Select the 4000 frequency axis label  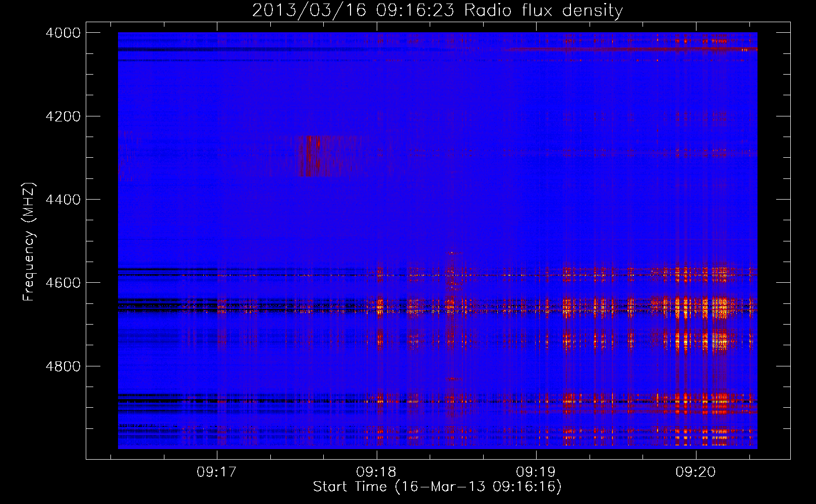pos(63,33)
